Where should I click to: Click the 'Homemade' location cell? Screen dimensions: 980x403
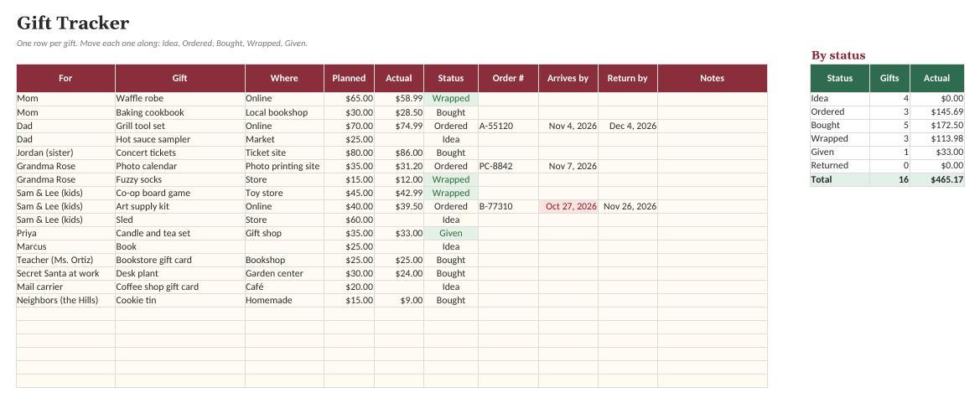pos(284,301)
